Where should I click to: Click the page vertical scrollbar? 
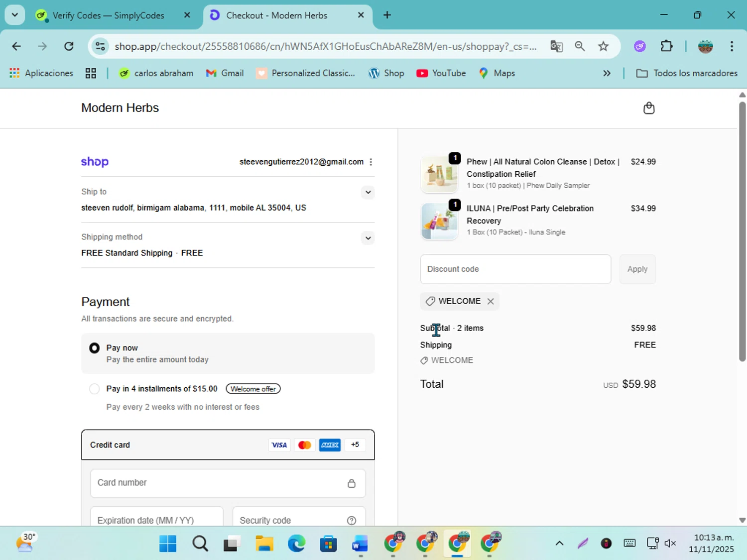(x=742, y=231)
